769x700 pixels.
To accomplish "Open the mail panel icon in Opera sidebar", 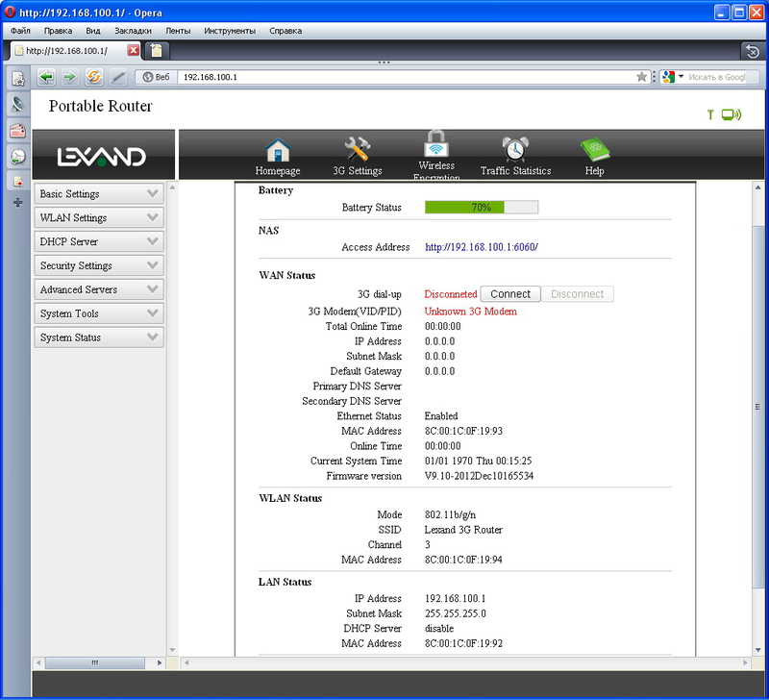I will pyautogui.click(x=17, y=131).
